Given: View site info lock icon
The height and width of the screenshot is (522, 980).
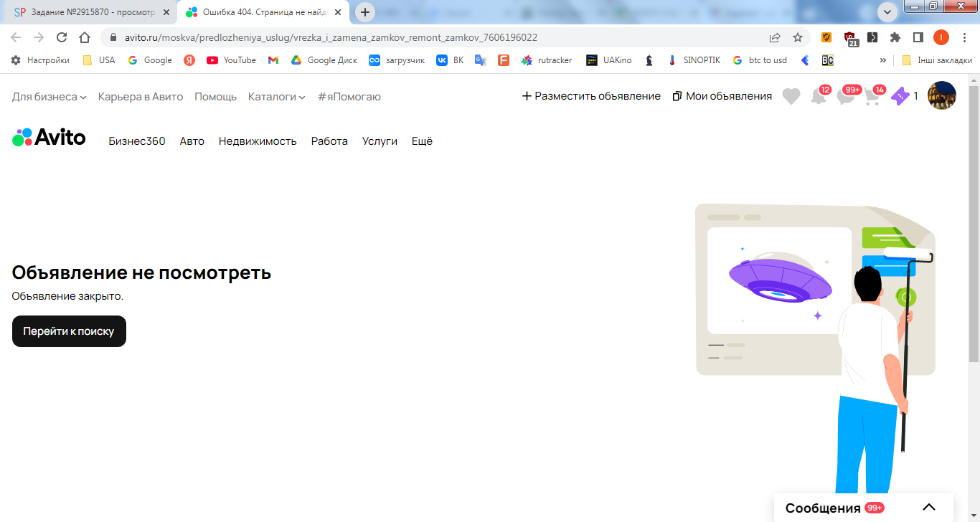Looking at the screenshot, I should pyautogui.click(x=113, y=37).
